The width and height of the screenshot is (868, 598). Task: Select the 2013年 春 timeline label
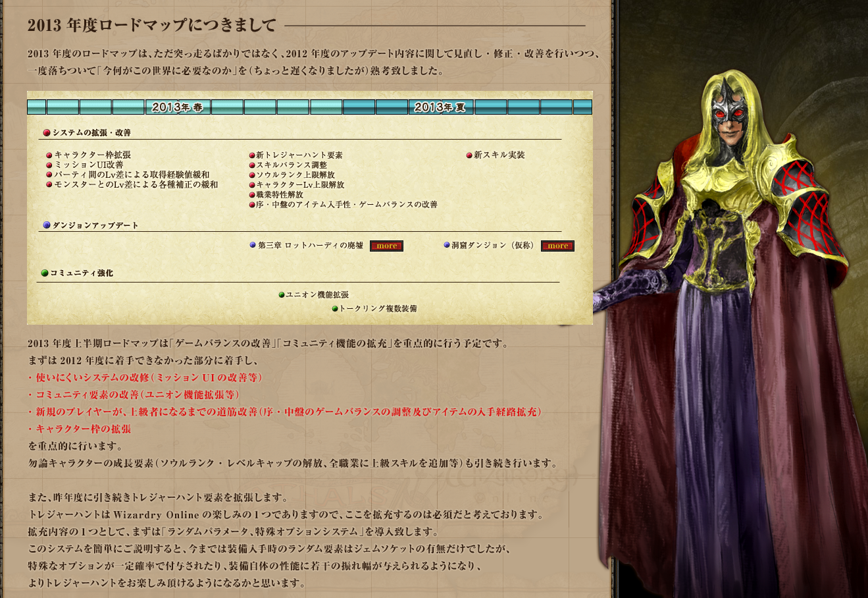(x=178, y=107)
